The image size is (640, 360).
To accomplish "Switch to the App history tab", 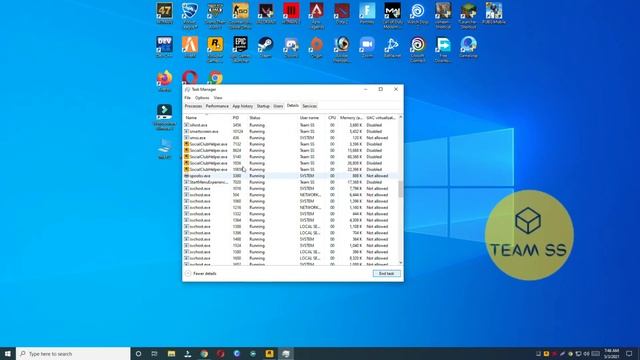I will tap(242, 106).
